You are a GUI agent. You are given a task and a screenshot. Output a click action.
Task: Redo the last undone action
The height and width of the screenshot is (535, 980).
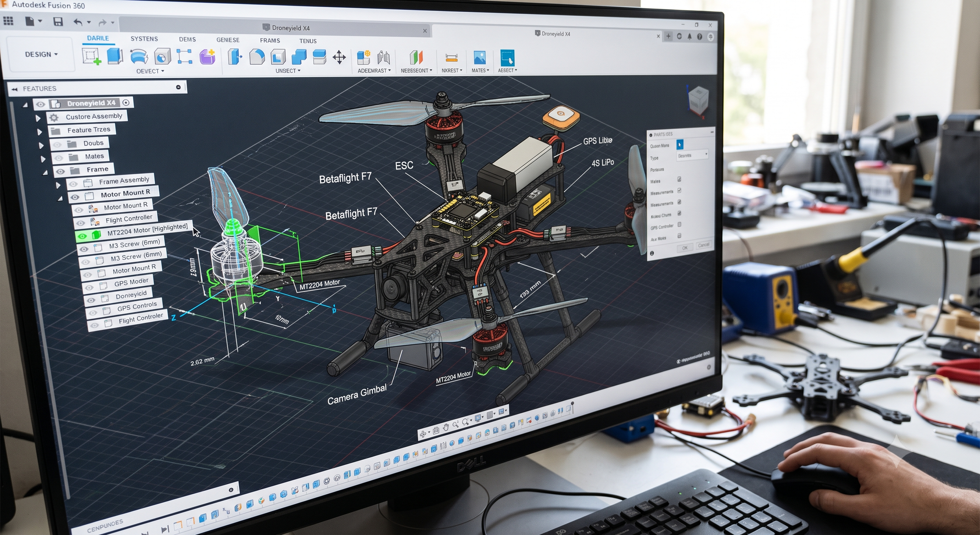tap(102, 23)
